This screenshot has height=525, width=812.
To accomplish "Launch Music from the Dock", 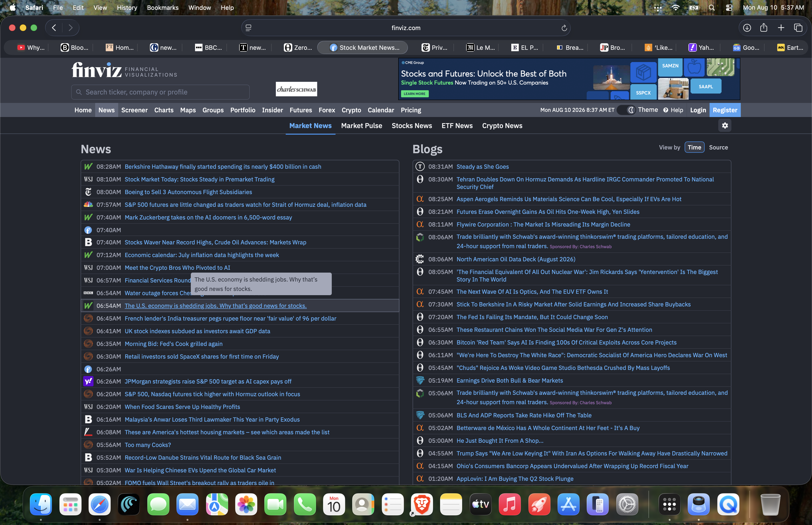I will tap(510, 504).
